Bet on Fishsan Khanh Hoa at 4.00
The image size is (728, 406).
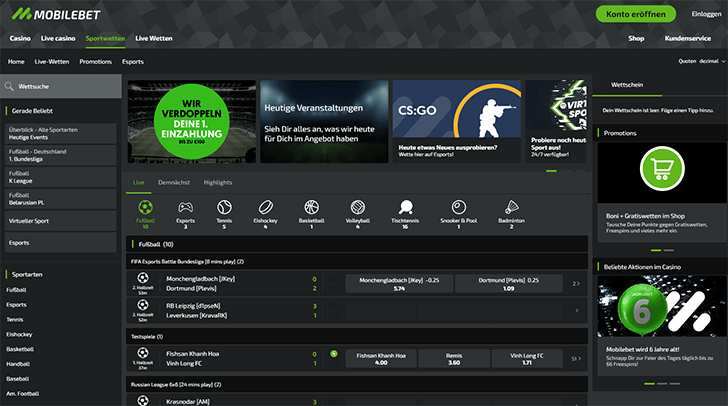(x=381, y=359)
